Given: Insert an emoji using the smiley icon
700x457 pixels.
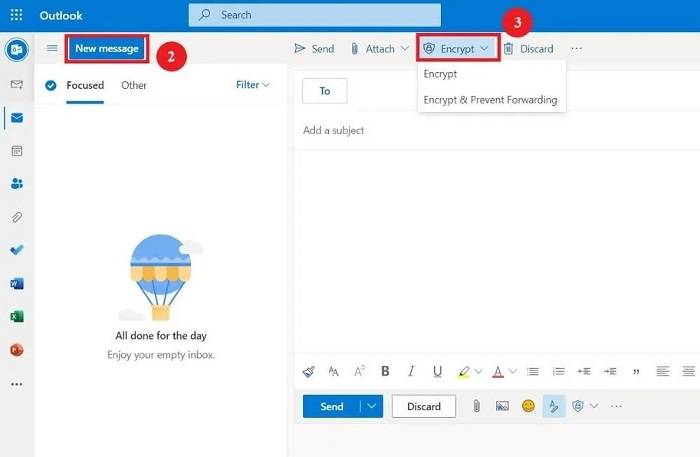Looking at the screenshot, I should (x=528, y=406).
